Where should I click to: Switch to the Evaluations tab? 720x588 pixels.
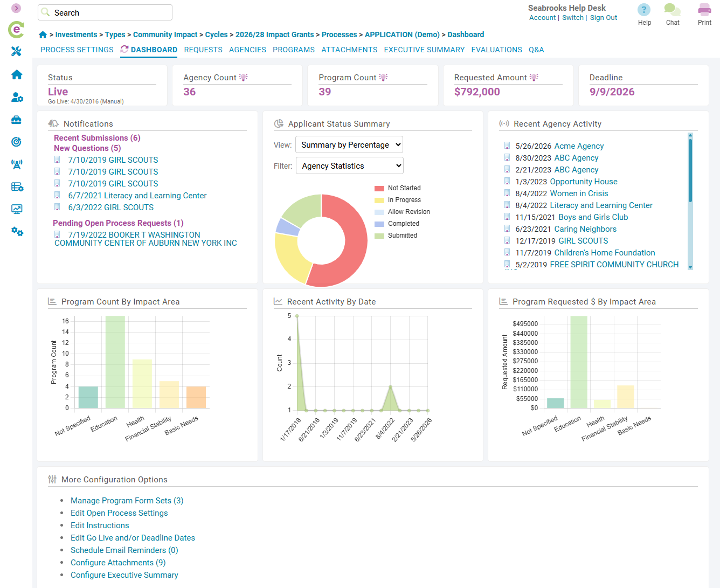click(x=496, y=50)
